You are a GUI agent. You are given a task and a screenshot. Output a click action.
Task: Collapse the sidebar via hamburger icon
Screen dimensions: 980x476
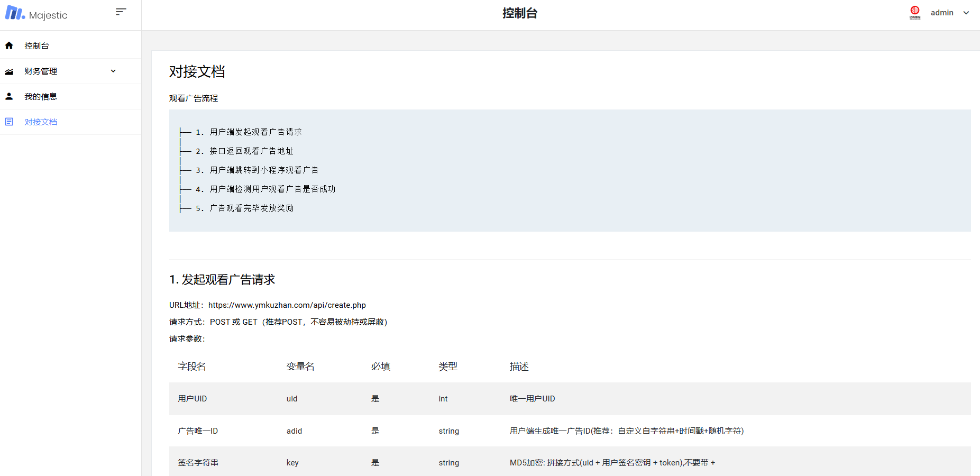(121, 12)
